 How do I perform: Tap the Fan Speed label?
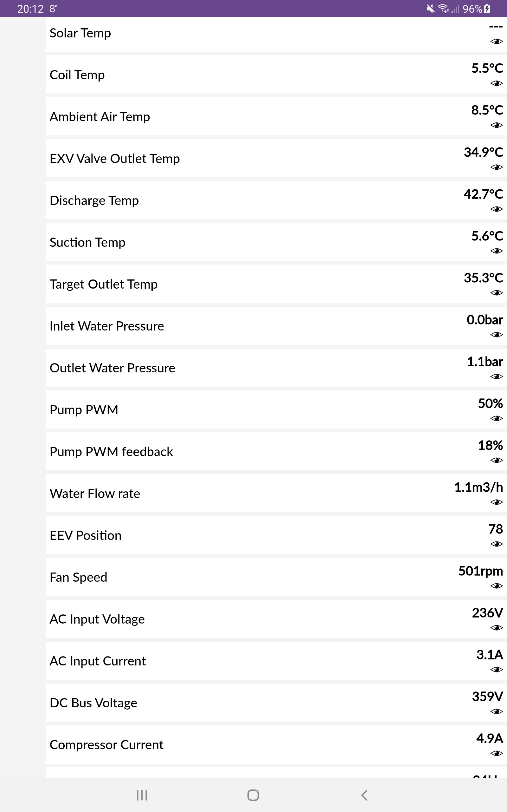(x=79, y=577)
